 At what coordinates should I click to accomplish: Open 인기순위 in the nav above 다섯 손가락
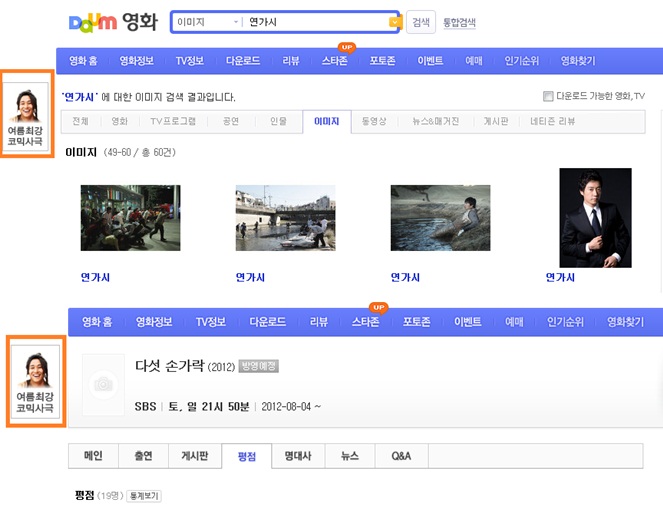pyautogui.click(x=565, y=322)
